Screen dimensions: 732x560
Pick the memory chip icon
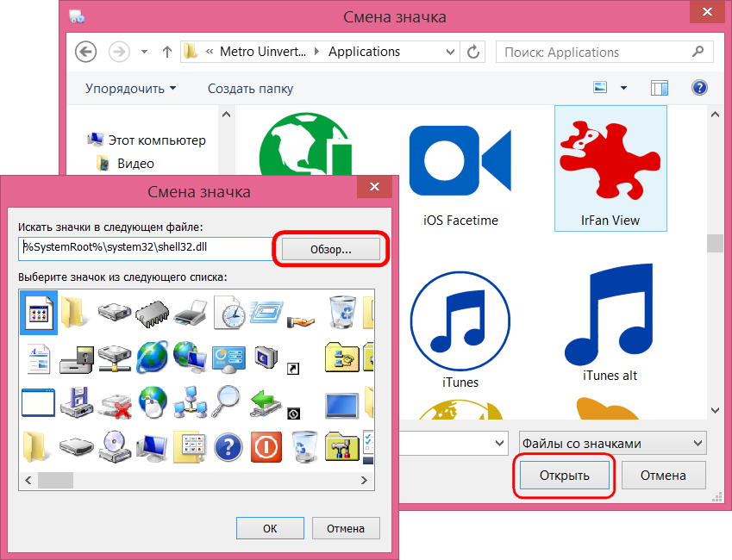152,313
